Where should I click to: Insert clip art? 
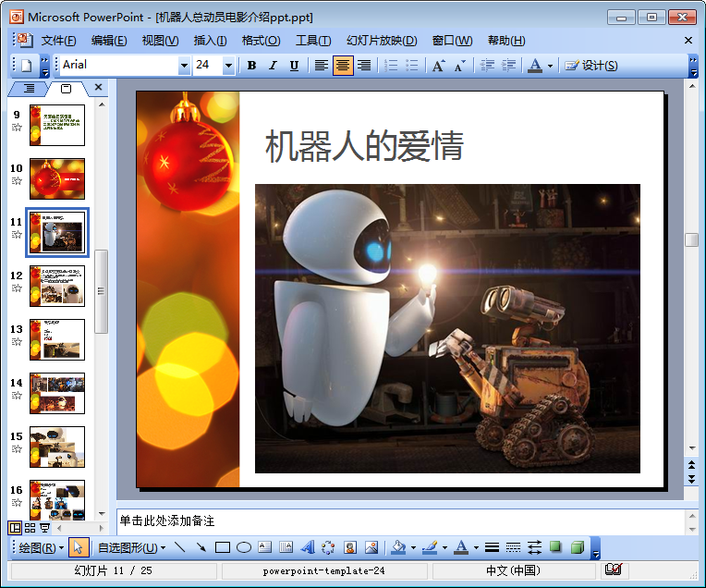[350, 548]
